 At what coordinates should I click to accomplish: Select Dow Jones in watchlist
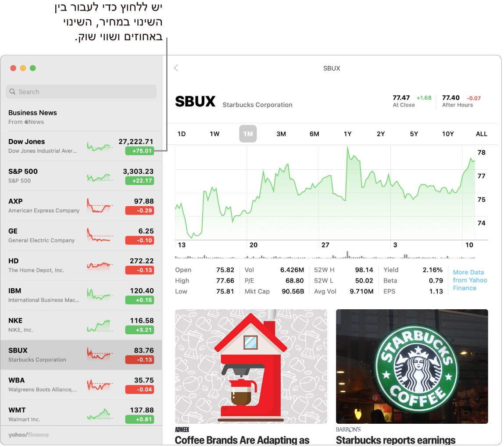(81, 146)
